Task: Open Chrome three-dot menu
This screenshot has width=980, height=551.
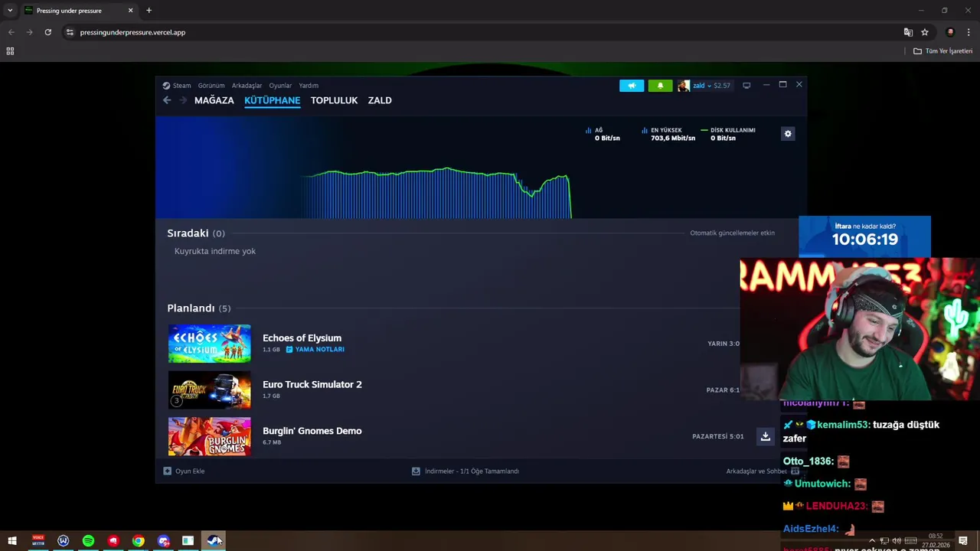Action: [x=969, y=32]
